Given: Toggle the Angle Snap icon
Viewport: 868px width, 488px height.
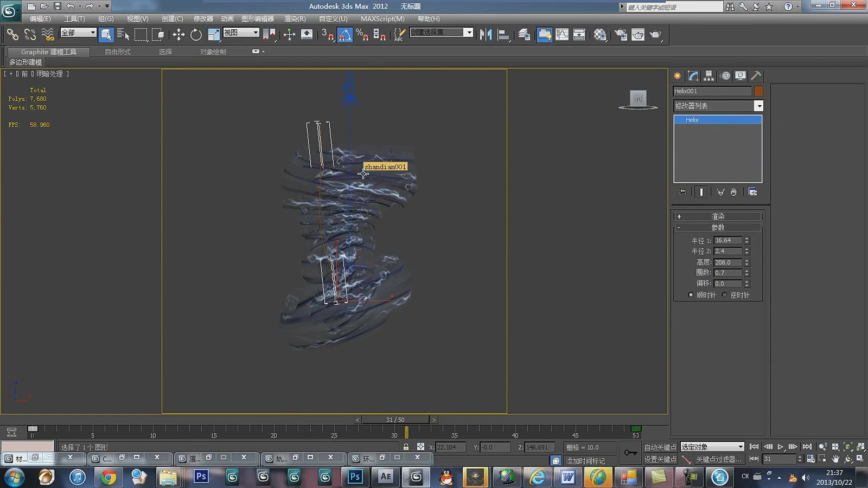Looking at the screenshot, I should (x=345, y=35).
